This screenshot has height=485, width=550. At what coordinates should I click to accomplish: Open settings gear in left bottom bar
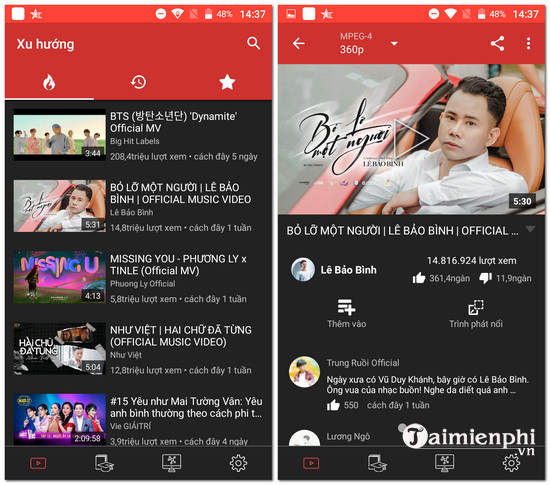point(238,463)
